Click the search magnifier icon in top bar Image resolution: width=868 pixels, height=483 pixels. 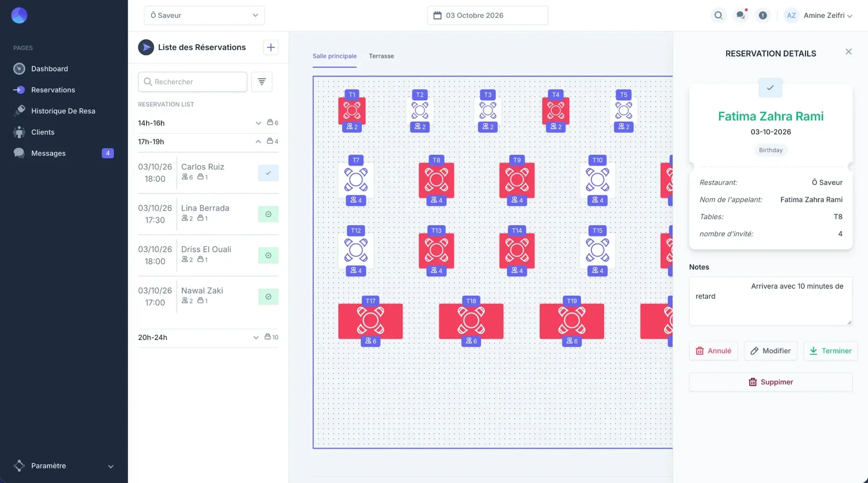[718, 15]
